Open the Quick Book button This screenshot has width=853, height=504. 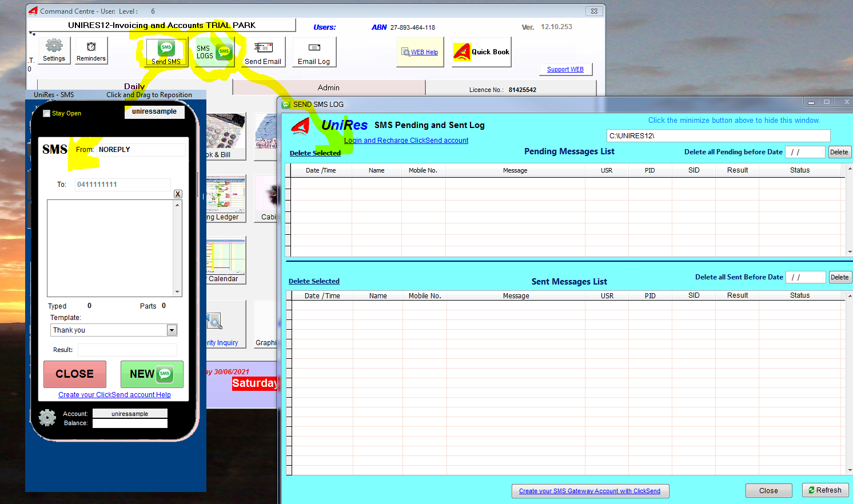point(481,52)
